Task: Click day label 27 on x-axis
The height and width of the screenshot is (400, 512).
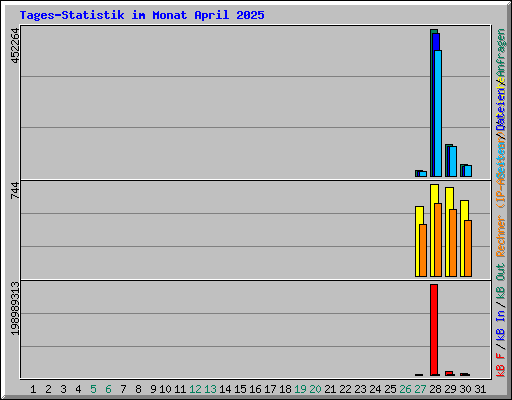Action: click(420, 389)
